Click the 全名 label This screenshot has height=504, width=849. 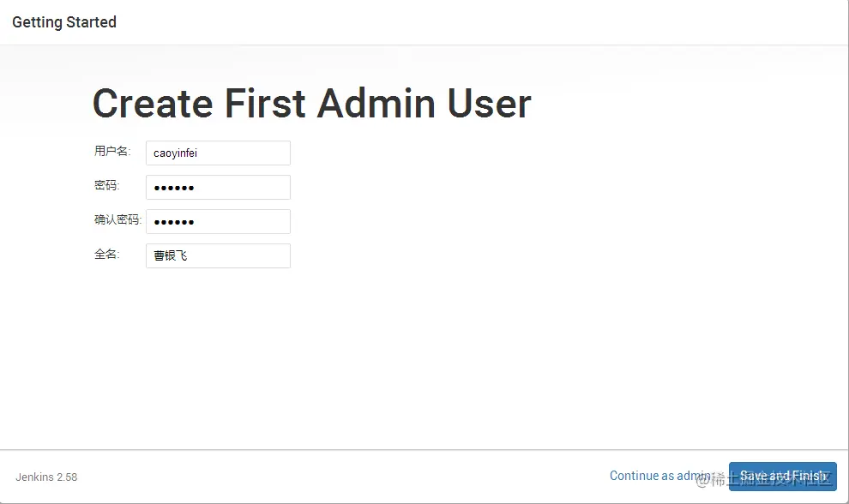tap(106, 254)
